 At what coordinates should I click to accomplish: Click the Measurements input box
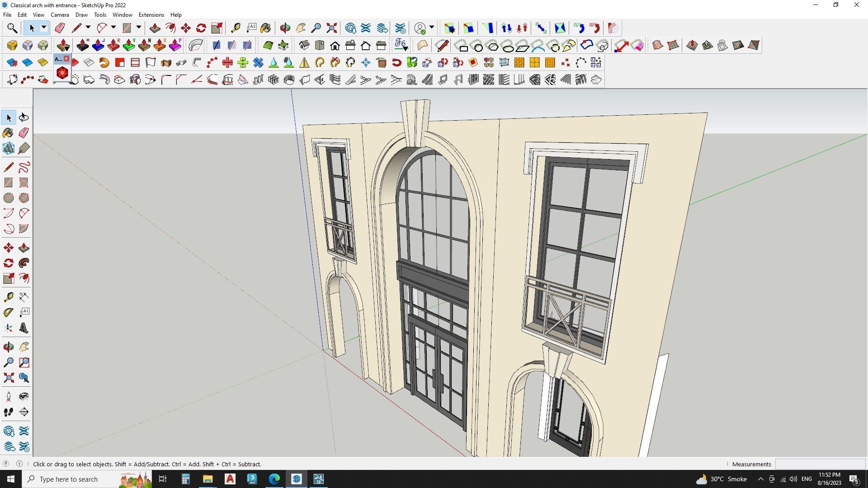point(820,464)
